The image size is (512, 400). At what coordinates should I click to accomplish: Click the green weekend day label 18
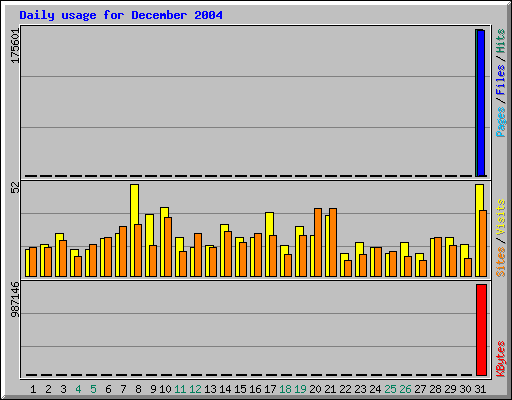click(285, 389)
